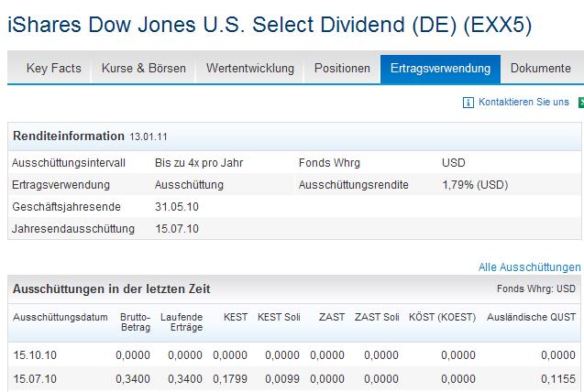Screen dimensions: 584x392
Task: Switch to Kurse & Börsen tab
Action: click(144, 69)
